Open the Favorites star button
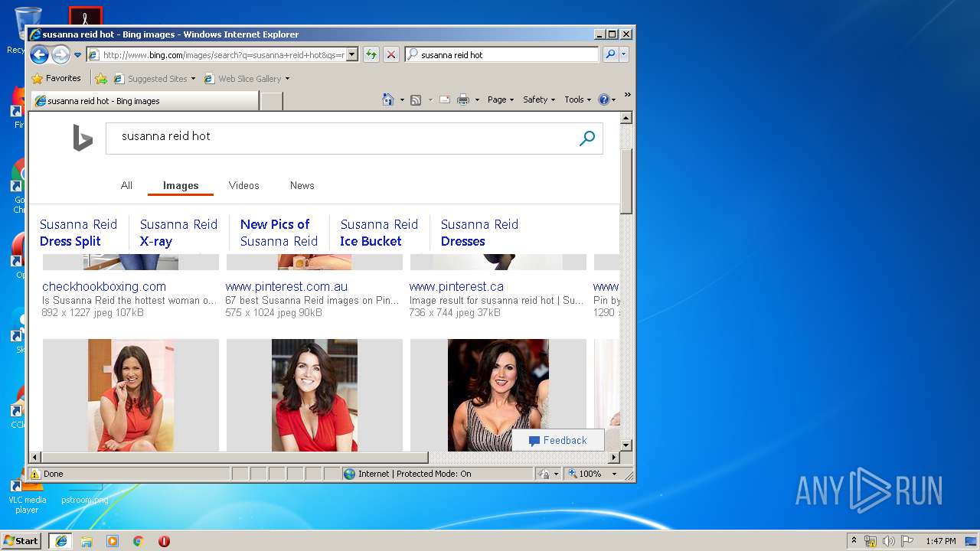980x551 pixels. (57, 78)
